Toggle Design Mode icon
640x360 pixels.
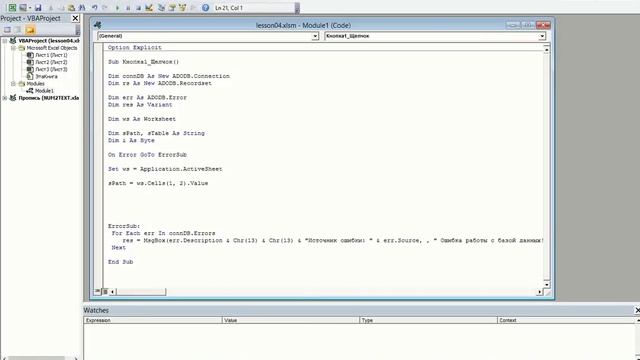pos(149,8)
